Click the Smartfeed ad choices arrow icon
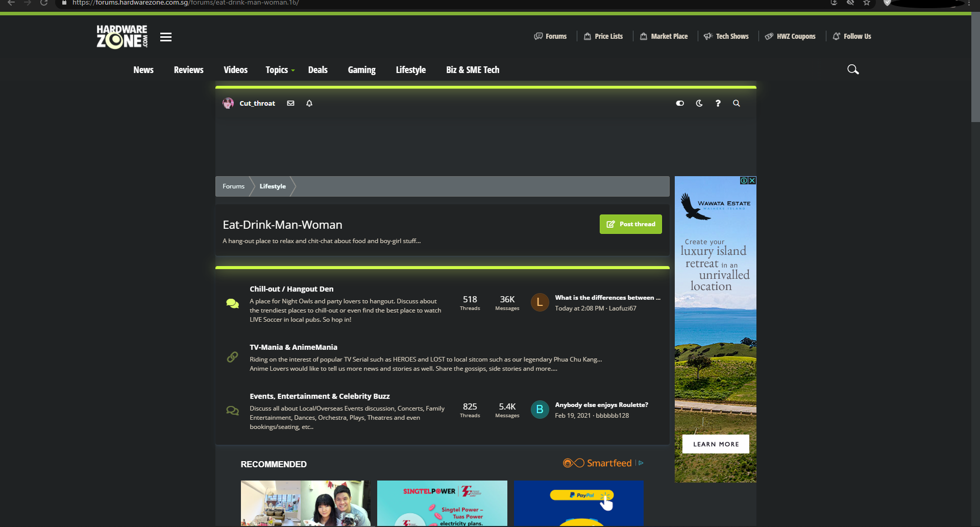Screen dimensions: 980x527 (641, 463)
